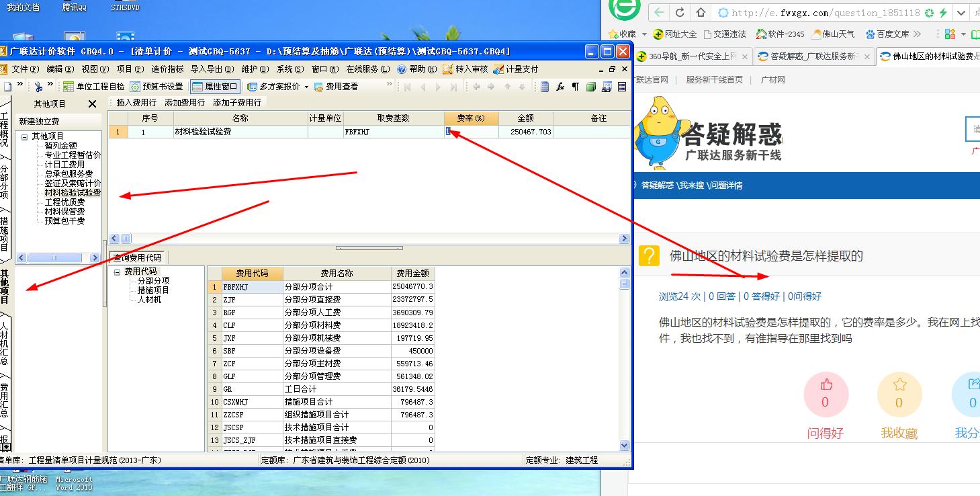The width and height of the screenshot is (980, 496).
Task: Expand the address bar history dropdown
Action: coord(961,13)
